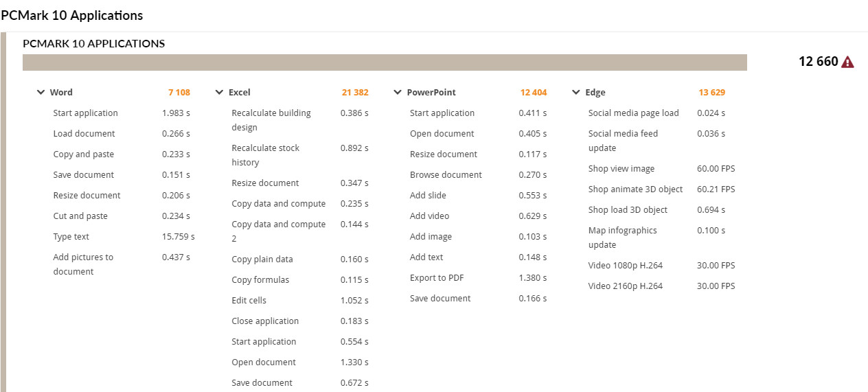Click the 1.330 s value

coord(354,362)
